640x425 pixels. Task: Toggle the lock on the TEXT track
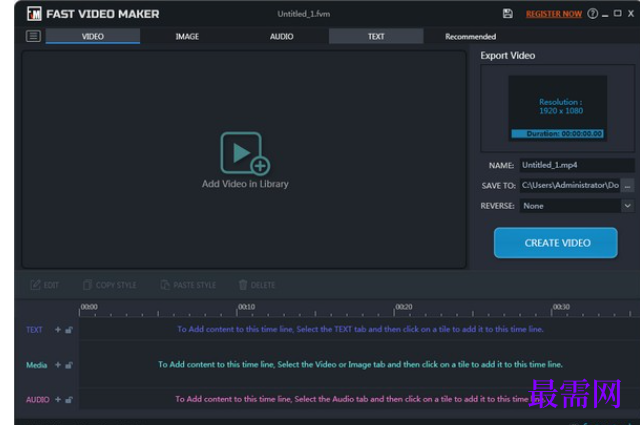point(69,329)
